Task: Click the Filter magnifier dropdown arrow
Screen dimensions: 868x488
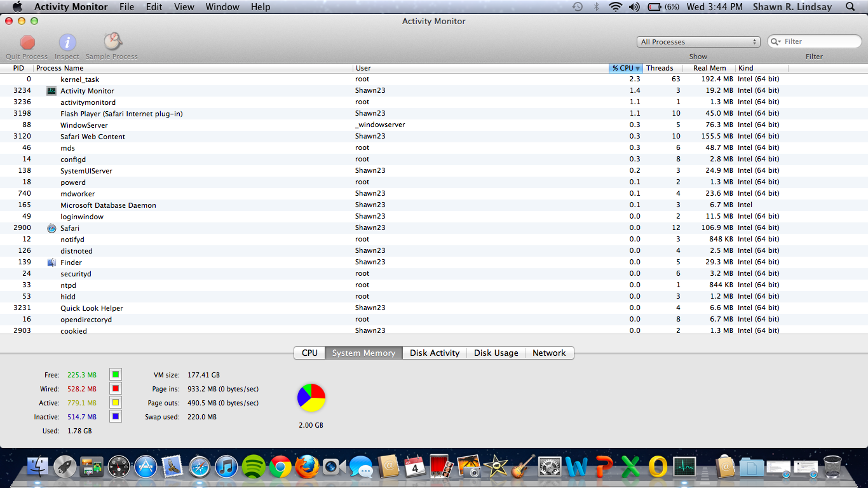Action: [x=775, y=42]
